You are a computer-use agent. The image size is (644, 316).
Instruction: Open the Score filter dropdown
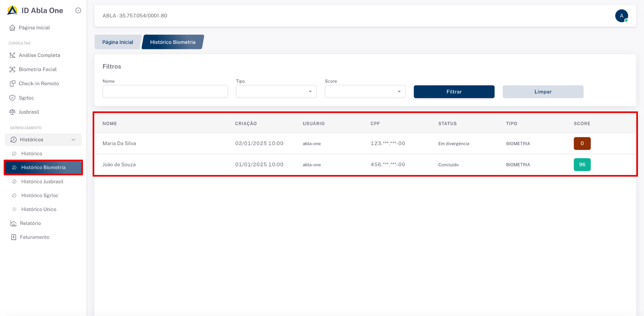pyautogui.click(x=365, y=92)
